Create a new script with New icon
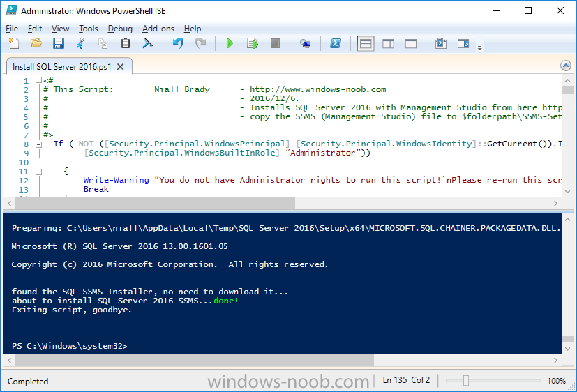The width and height of the screenshot is (577, 392). pyautogui.click(x=14, y=43)
